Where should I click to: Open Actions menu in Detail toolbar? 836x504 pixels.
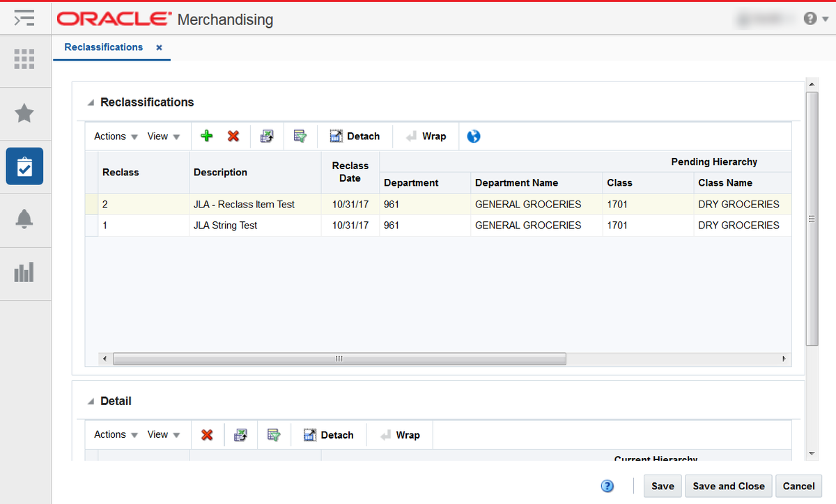point(116,434)
